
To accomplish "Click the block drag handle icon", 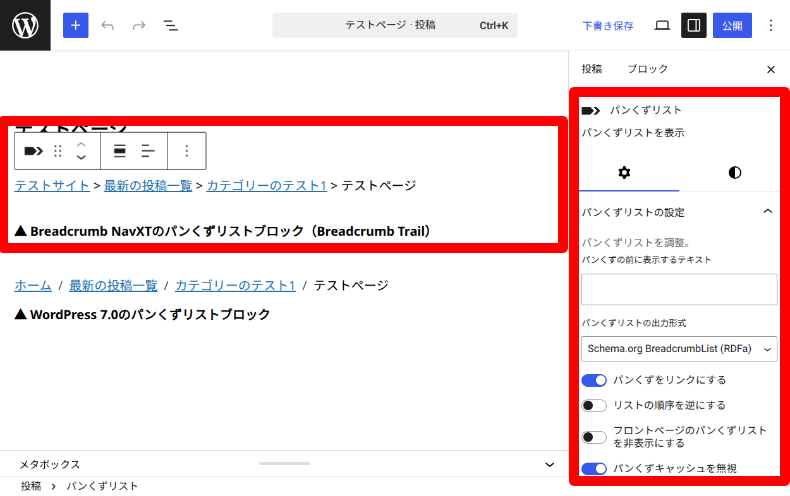I will [58, 151].
